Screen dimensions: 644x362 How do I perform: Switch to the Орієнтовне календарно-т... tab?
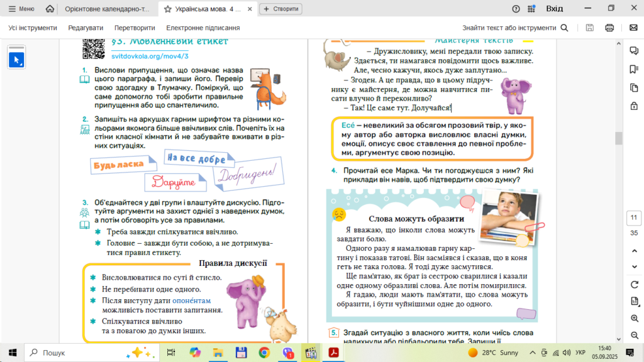107,9
